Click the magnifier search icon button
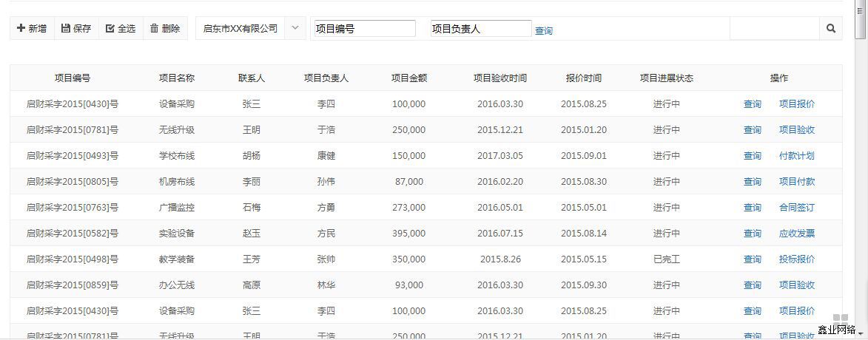 pyautogui.click(x=830, y=28)
